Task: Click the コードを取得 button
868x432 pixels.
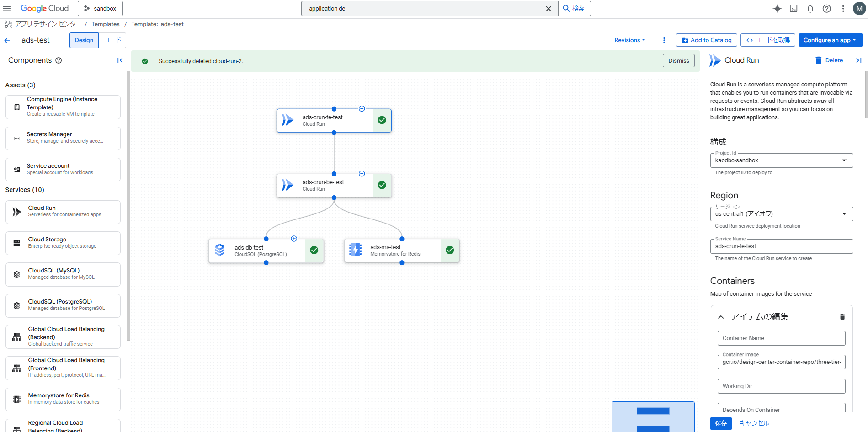Action: tap(768, 40)
